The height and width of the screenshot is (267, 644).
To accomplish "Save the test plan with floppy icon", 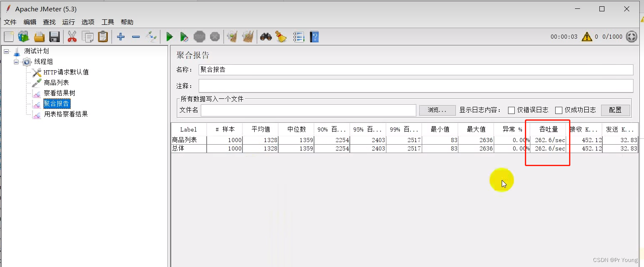I will click(x=54, y=37).
